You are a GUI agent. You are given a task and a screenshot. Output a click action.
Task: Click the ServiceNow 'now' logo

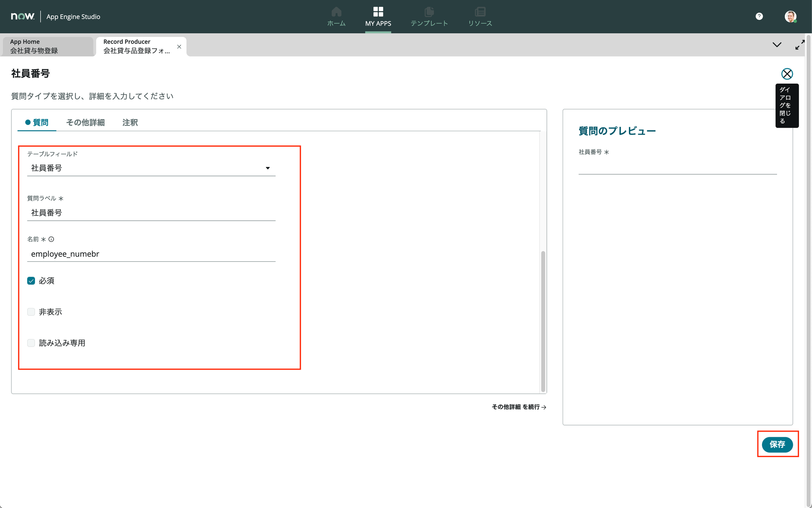22,16
